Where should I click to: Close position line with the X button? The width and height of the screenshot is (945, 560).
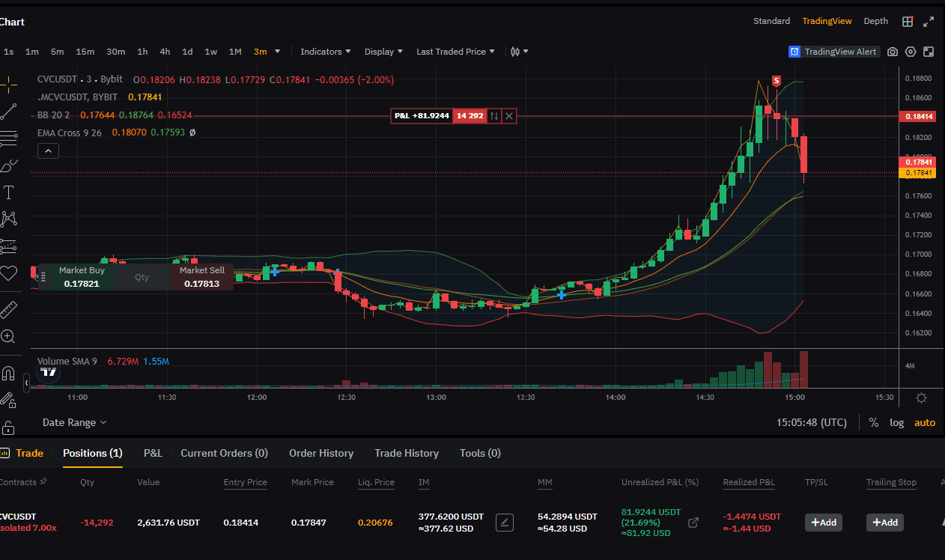point(509,116)
